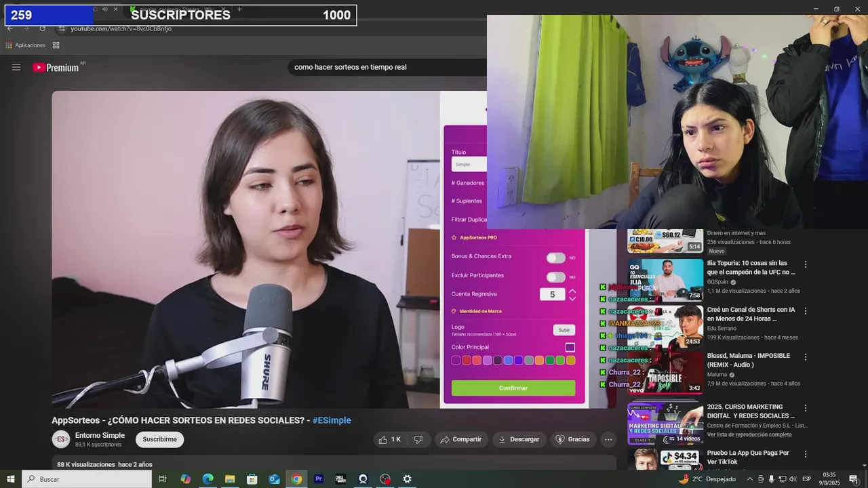Open the Entorno Simple channel name
This screenshot has width=868, height=488.
coord(100,435)
